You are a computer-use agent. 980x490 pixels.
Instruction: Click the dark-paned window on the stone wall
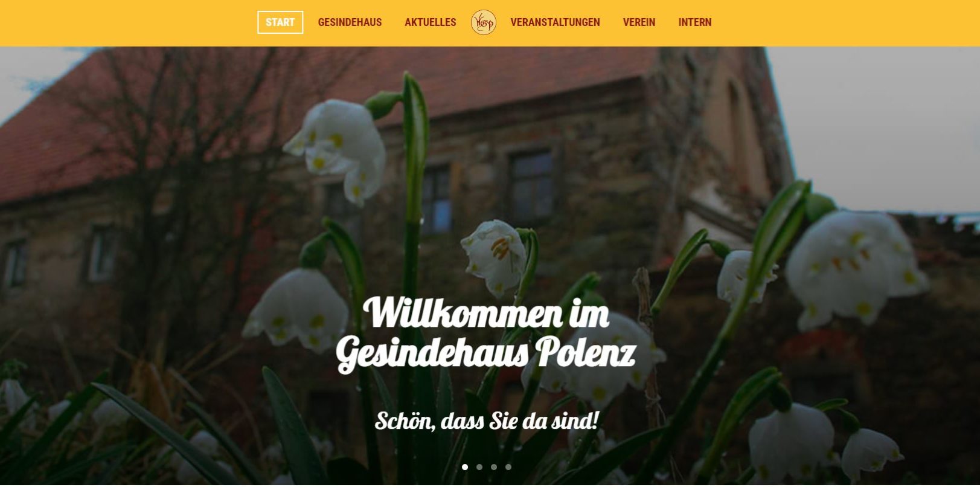(531, 184)
